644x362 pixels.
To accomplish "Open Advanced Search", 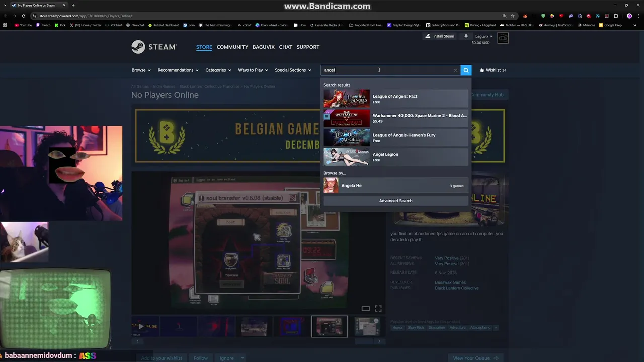I will click(395, 201).
